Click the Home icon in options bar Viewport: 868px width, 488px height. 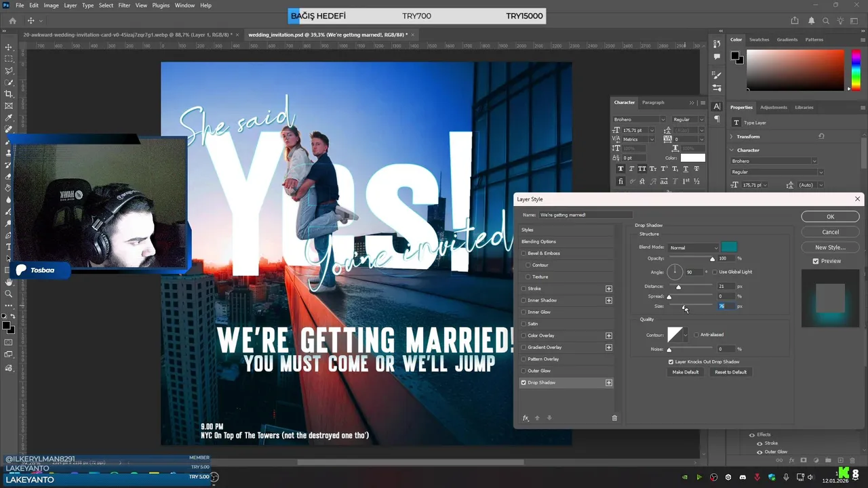click(12, 21)
